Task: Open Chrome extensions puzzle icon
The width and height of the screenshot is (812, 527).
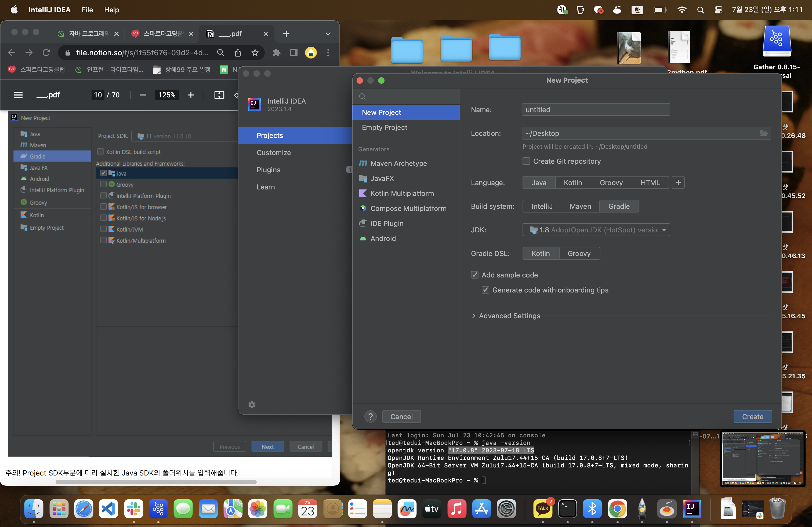Action: [x=276, y=53]
